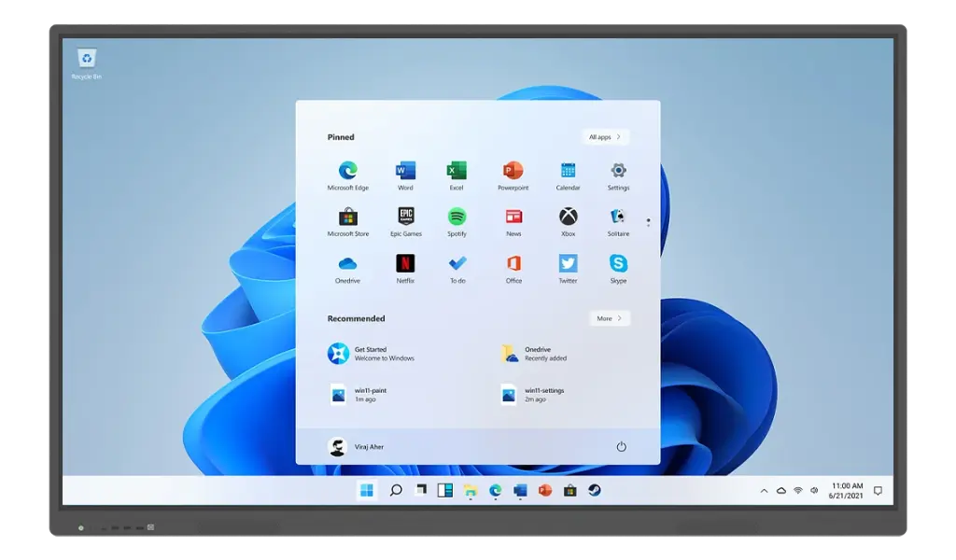Open Microsoft Store from pinned apps
This screenshot has width=956, height=560.
(x=348, y=222)
